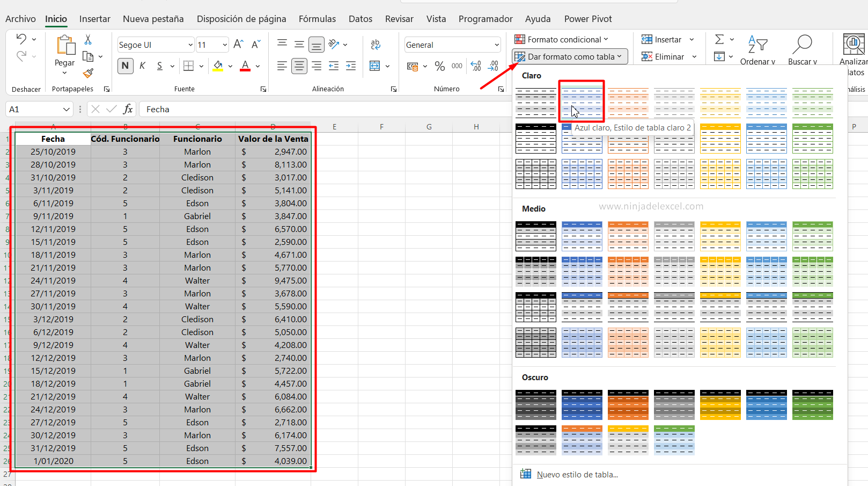Decrease font size with the smaller A icon
The width and height of the screenshot is (868, 486).
point(256,45)
